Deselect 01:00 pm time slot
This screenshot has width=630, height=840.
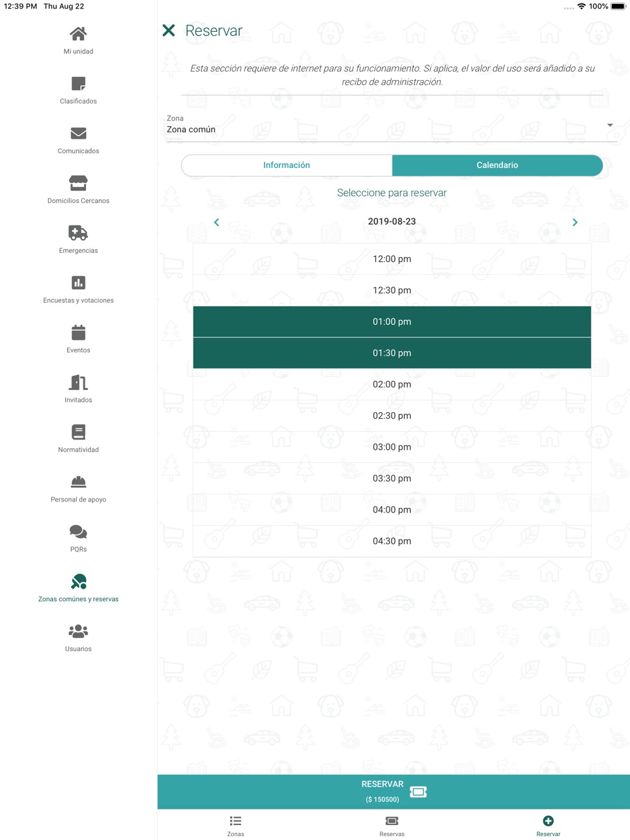point(392,322)
